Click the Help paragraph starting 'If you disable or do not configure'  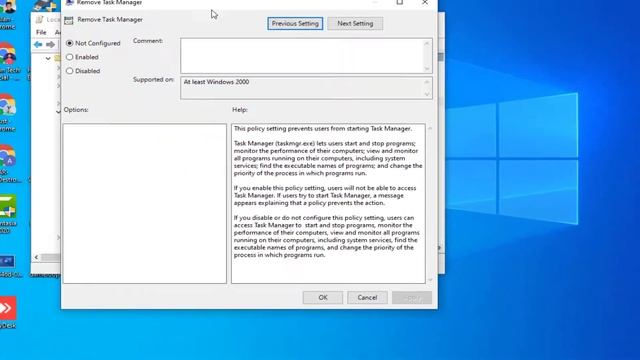click(x=327, y=236)
